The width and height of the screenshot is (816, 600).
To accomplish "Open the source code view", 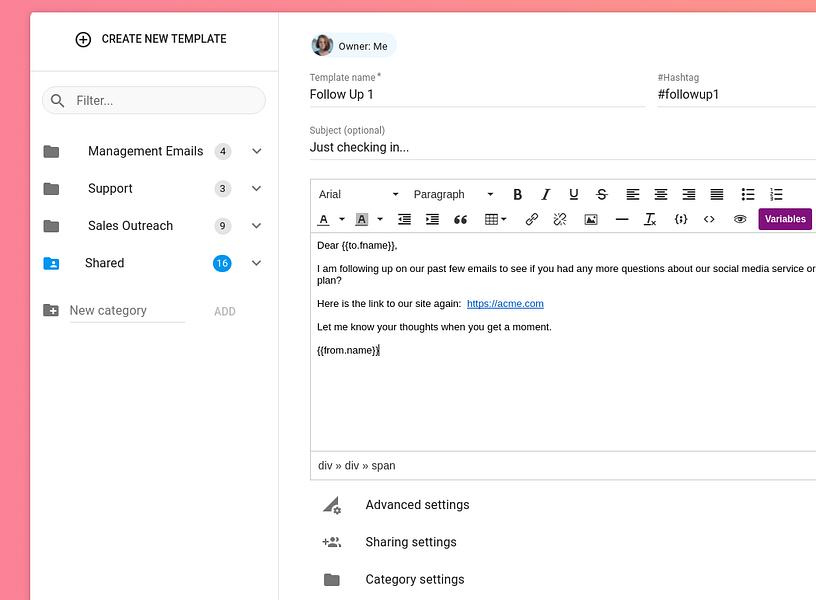I will click(x=709, y=220).
